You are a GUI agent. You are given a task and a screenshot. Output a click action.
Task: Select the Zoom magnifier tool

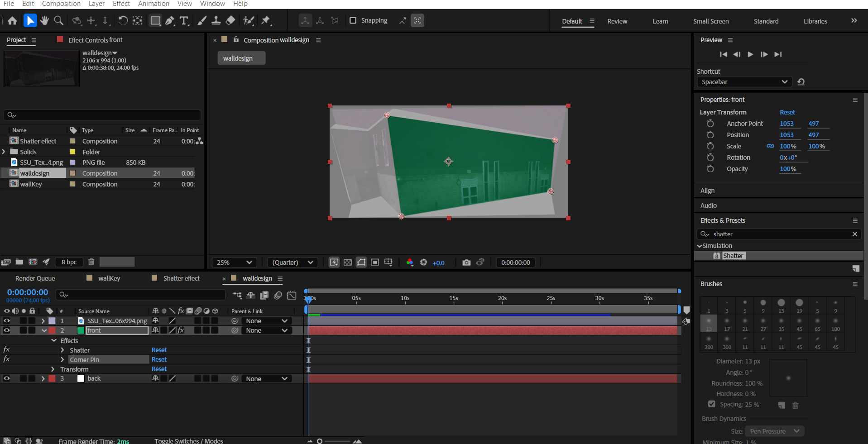(x=59, y=21)
